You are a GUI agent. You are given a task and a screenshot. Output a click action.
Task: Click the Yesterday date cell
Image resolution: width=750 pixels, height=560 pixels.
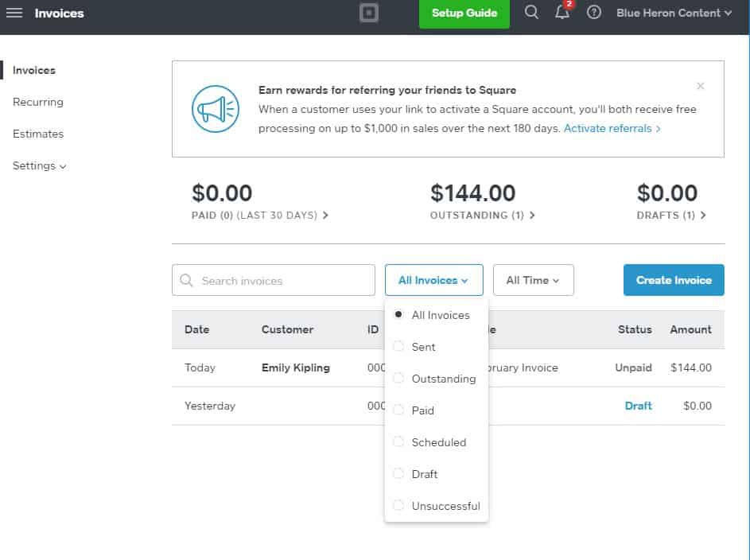[210, 406]
